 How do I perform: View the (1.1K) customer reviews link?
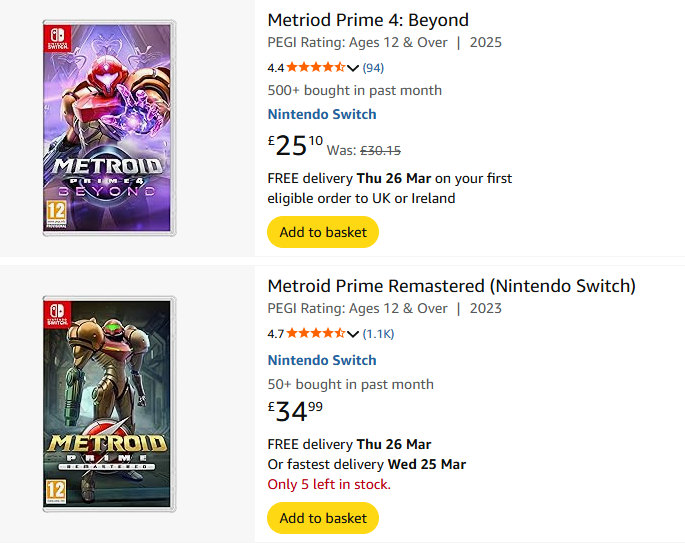click(x=378, y=333)
